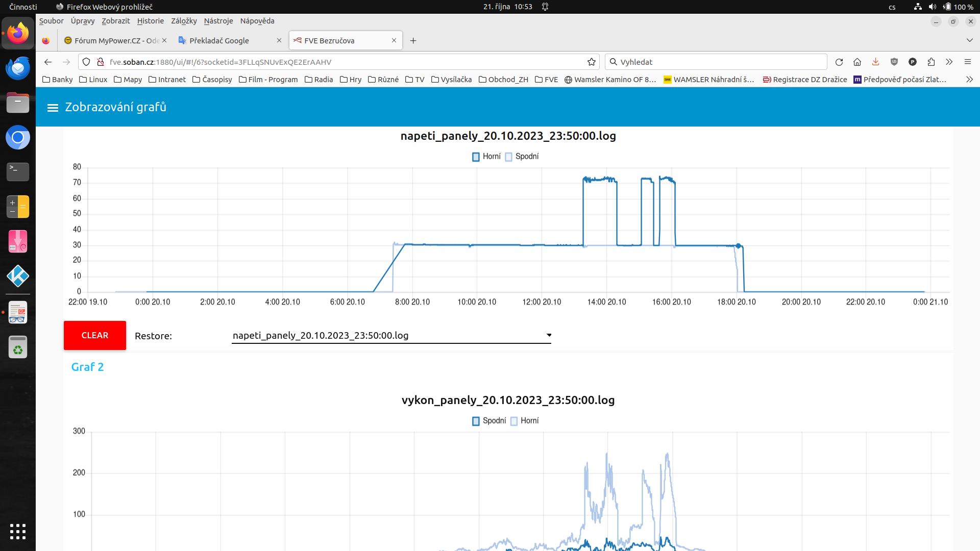List all open tabs
Screen dimensions: 980x551
click(969, 40)
